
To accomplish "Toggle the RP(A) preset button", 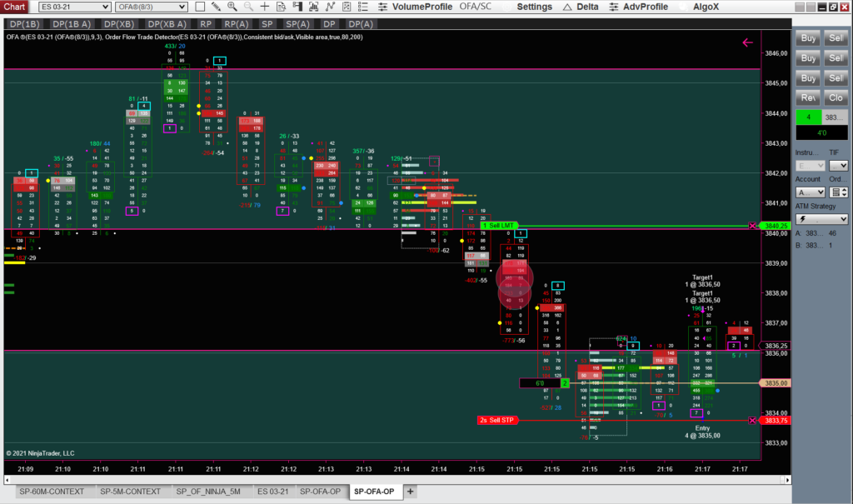I will coord(236,25).
